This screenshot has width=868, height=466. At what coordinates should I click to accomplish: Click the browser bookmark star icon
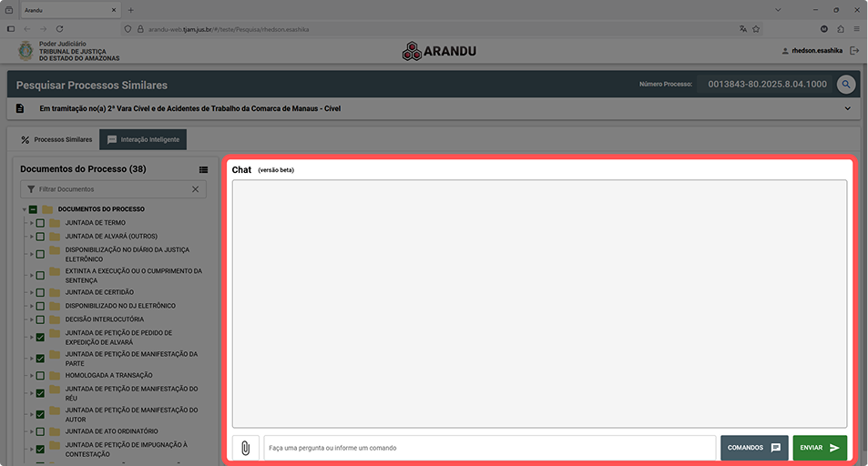756,29
